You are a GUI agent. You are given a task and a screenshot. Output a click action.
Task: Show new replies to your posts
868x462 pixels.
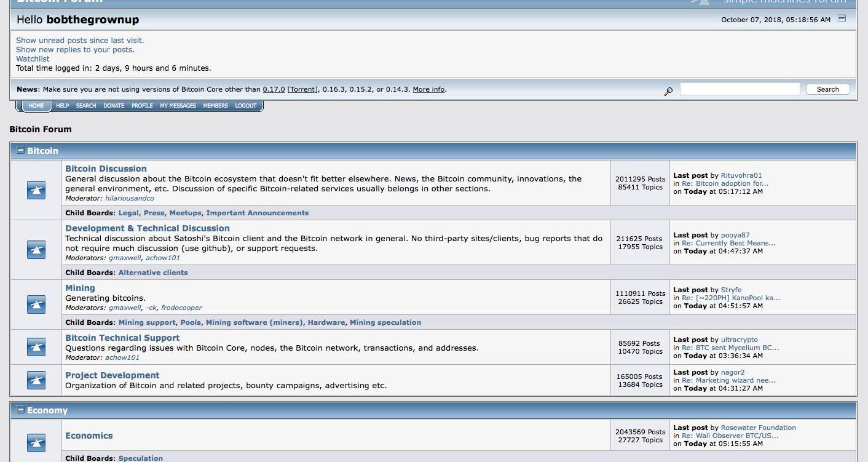pos(75,50)
